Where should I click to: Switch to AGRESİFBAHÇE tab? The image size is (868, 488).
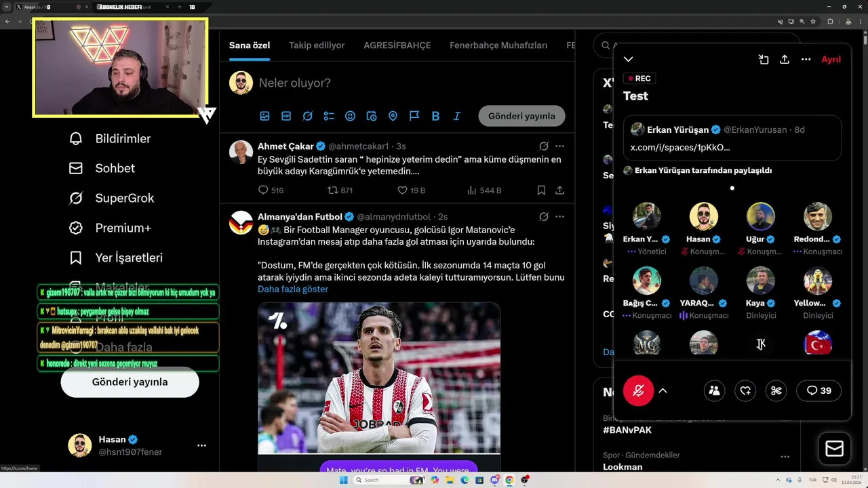(x=397, y=45)
